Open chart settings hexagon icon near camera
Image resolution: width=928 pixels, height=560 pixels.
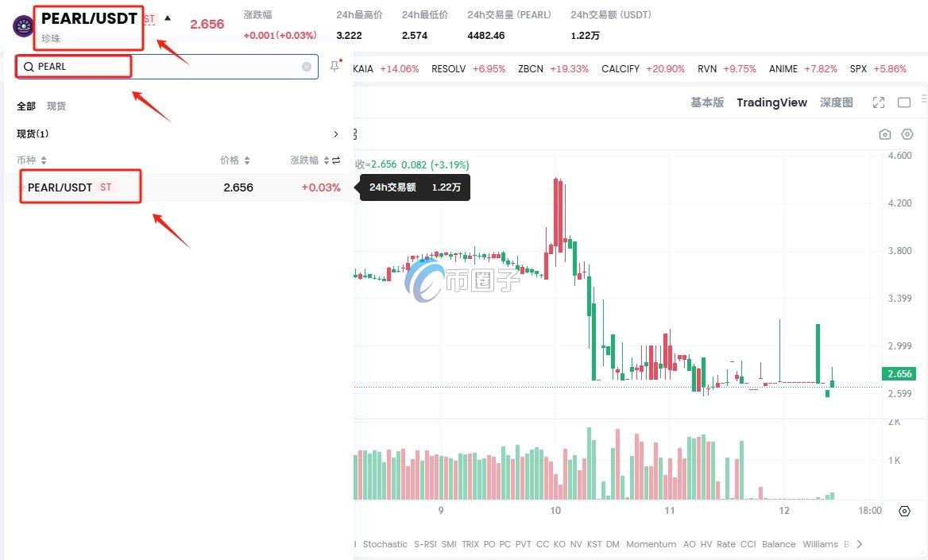click(907, 134)
